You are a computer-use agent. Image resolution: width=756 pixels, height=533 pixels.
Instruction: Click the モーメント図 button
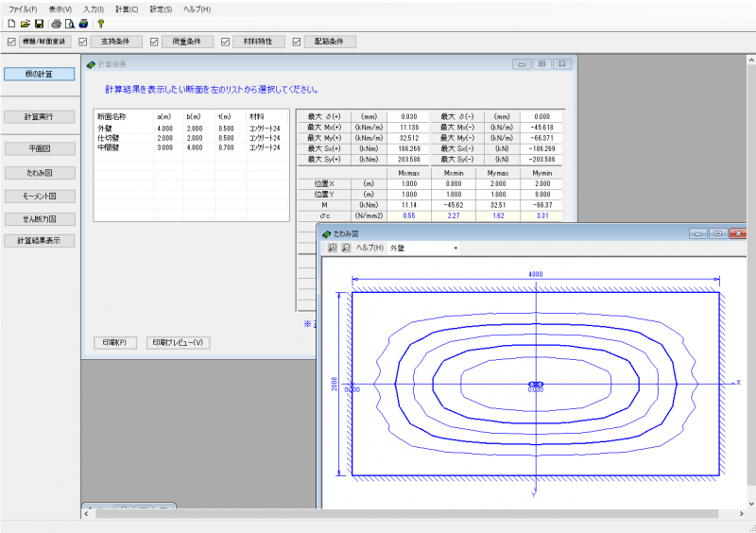[x=39, y=196]
